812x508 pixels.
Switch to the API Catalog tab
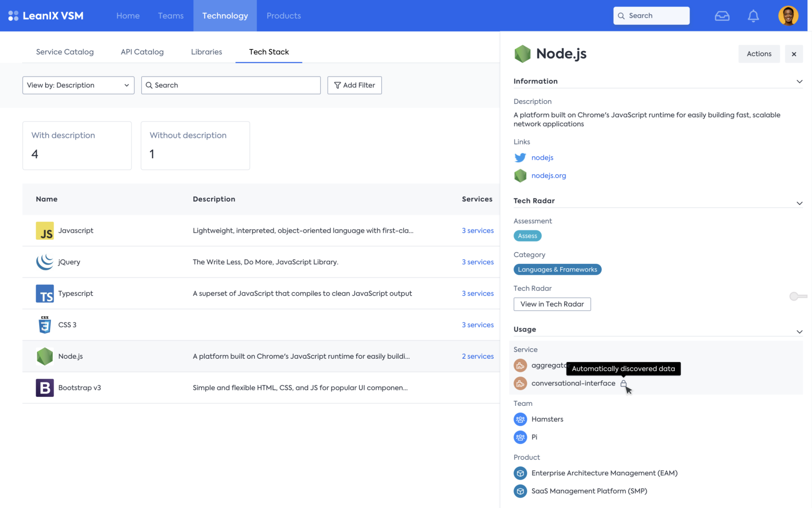[x=142, y=52]
